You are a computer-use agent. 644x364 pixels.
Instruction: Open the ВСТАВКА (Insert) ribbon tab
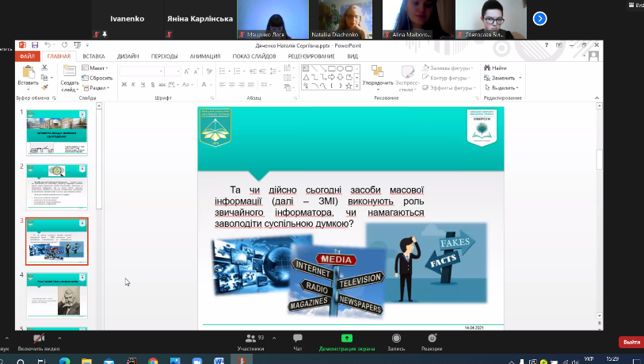pos(93,56)
